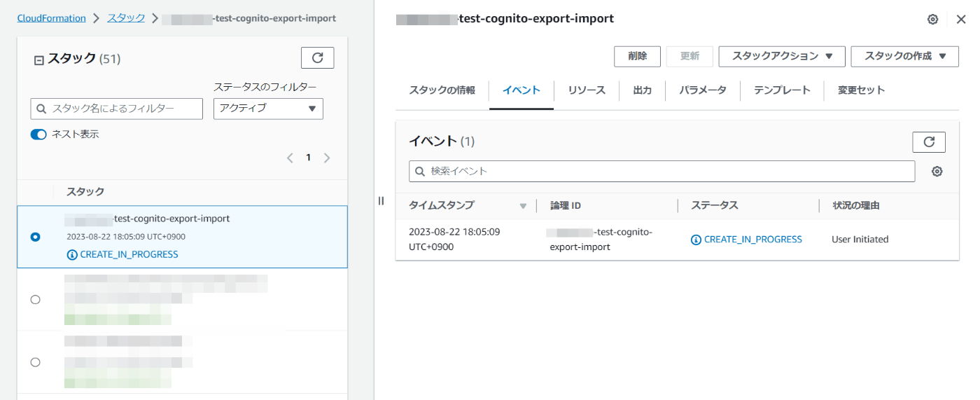Switch to the イベント tab
The image size is (980, 400).
tap(521, 90)
